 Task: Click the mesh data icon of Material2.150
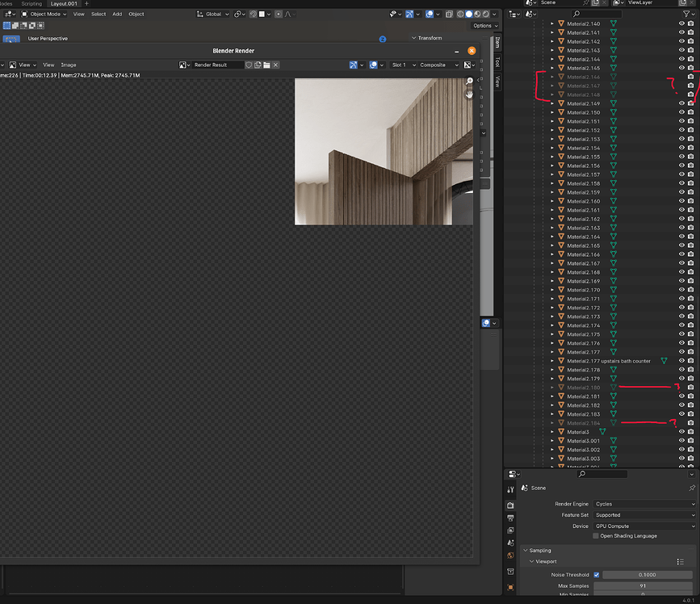614,112
